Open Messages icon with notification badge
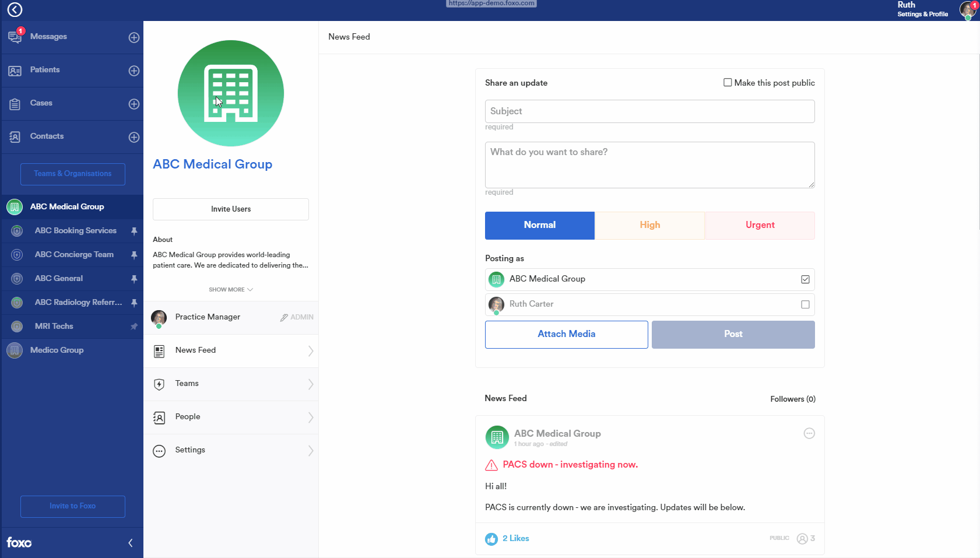 coord(15,37)
